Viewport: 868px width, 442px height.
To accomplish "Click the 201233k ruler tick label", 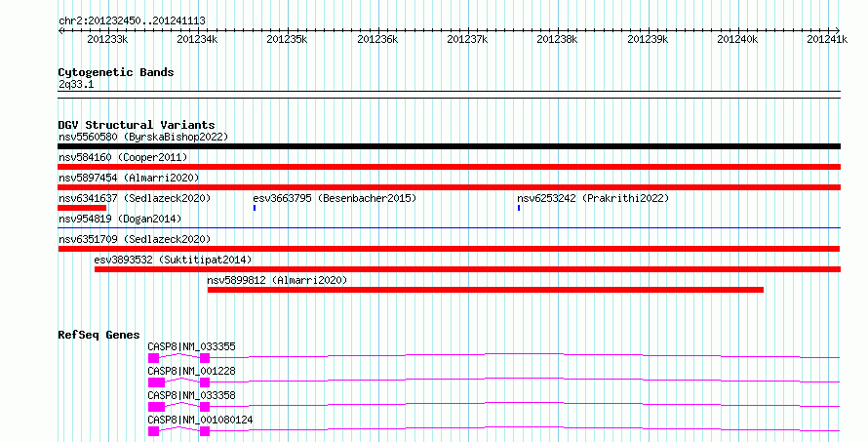I will tap(107, 39).
